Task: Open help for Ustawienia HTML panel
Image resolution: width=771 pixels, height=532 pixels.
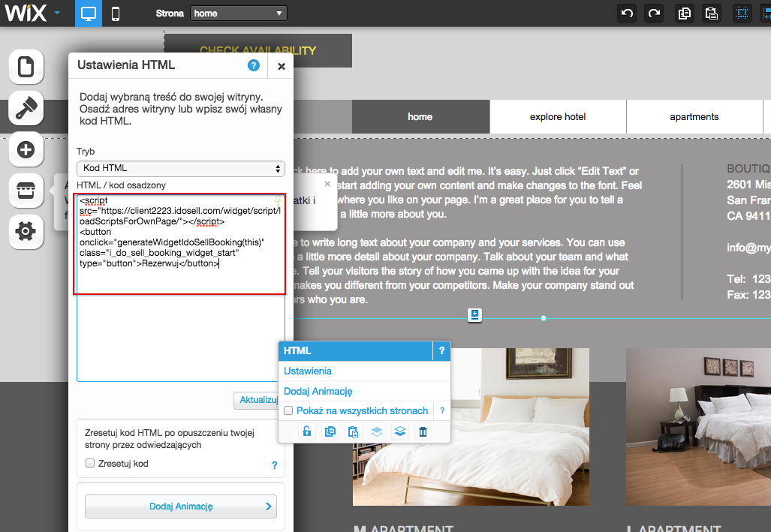Action: click(x=253, y=65)
